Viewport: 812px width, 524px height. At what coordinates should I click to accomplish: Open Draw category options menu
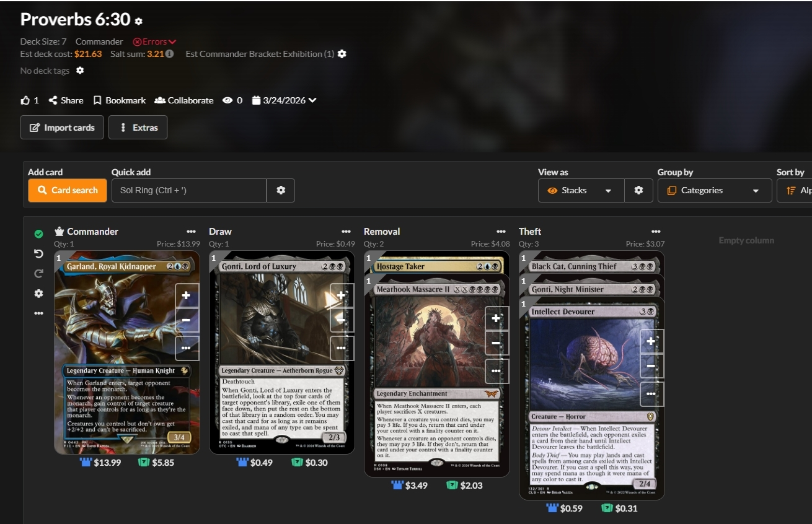click(x=346, y=232)
